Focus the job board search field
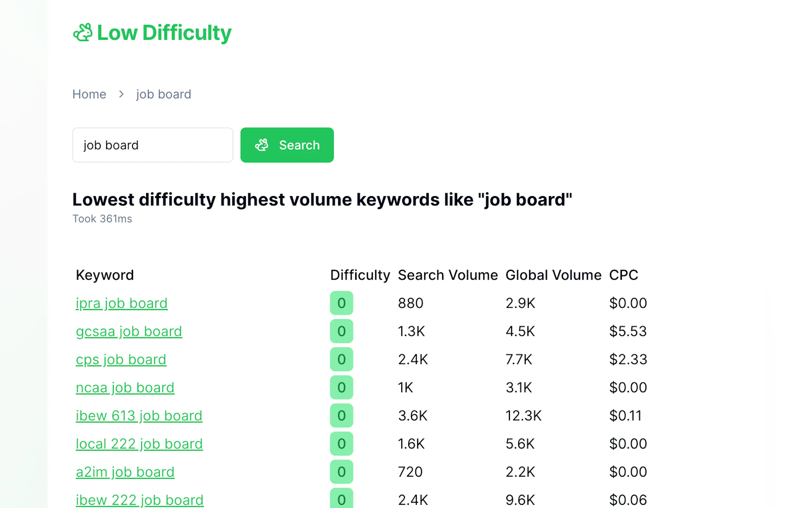The height and width of the screenshot is (508, 812). pyautogui.click(x=152, y=145)
